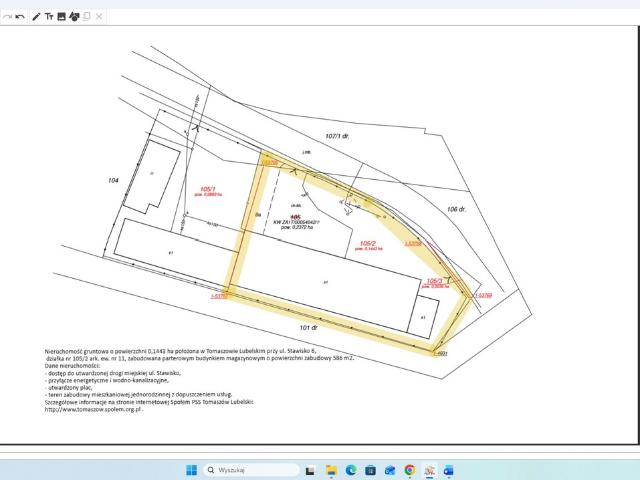The width and height of the screenshot is (640, 480).
Task: Click the active editor app on taskbar
Action: tap(429, 470)
